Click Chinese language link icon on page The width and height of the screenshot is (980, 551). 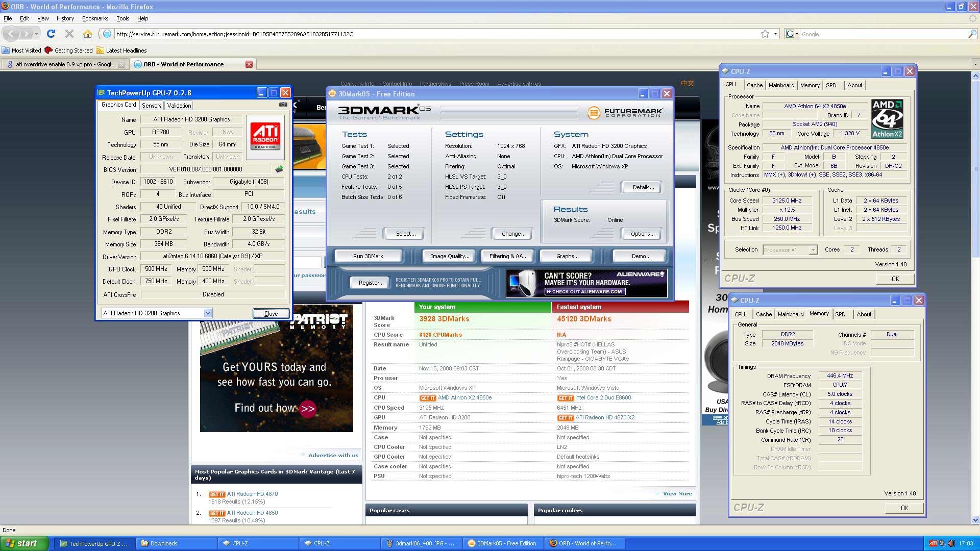point(687,83)
